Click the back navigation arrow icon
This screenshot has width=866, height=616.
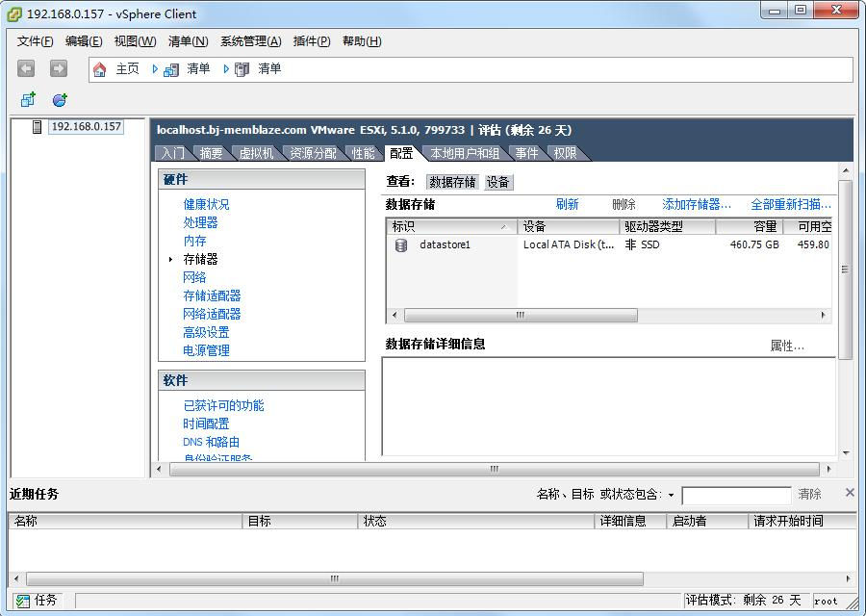coord(26,68)
